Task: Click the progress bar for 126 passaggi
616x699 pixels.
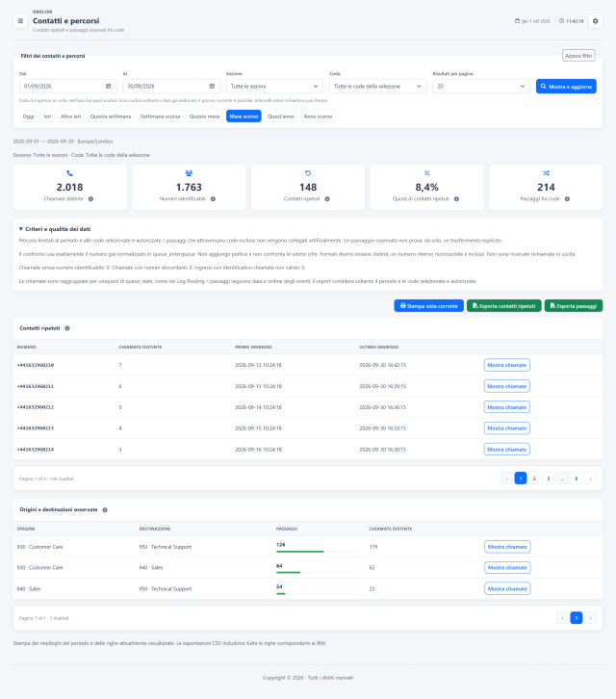Action: tap(317, 552)
